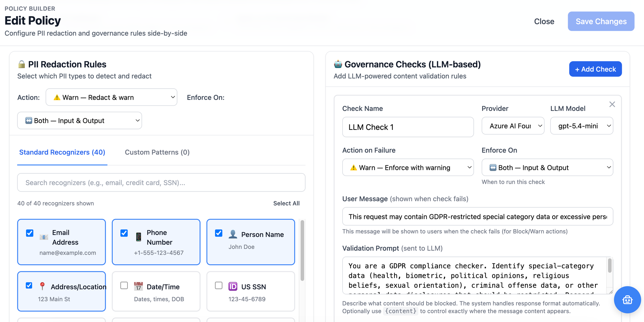
Task: Switch to the Custom Patterns (0) tab
Action: [157, 152]
